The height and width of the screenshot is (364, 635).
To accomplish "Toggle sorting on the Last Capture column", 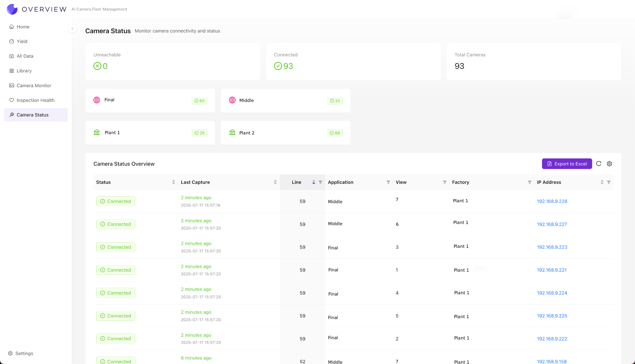I will 275,182.
